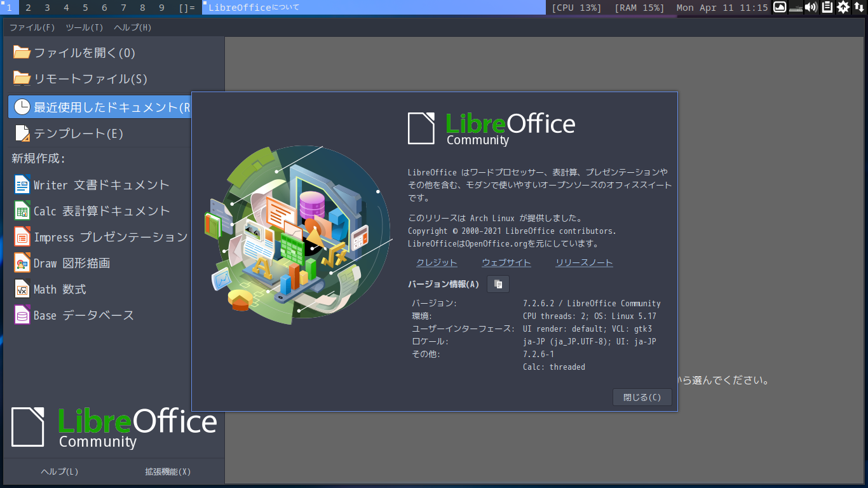Click the [RAM 15%] status indicator
868x488 pixels.
click(x=639, y=8)
